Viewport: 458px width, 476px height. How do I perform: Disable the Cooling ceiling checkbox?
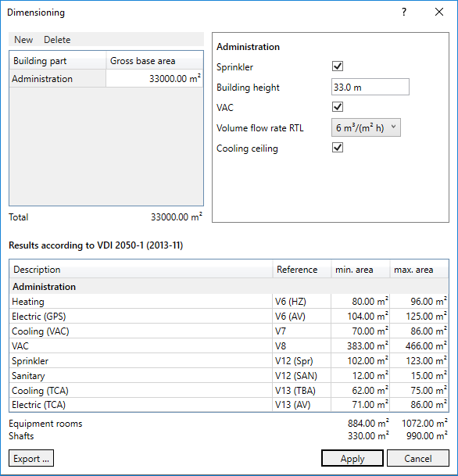338,148
